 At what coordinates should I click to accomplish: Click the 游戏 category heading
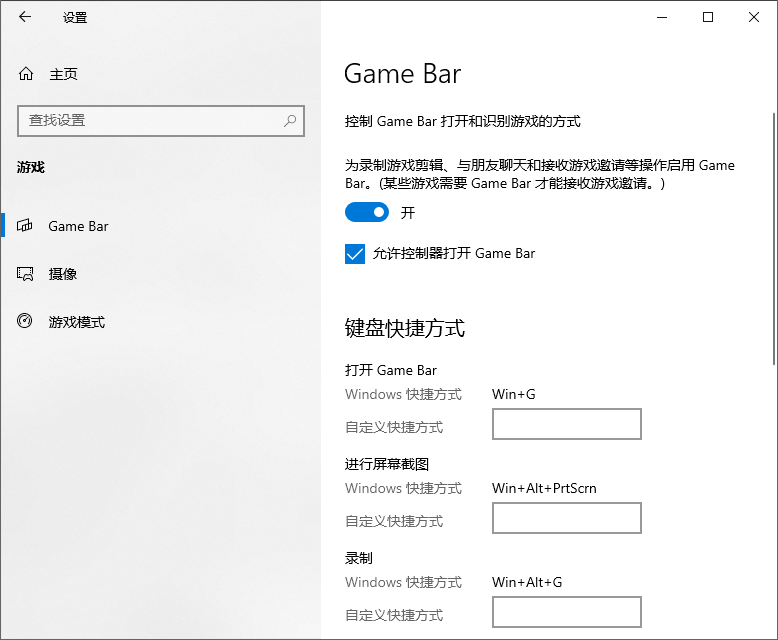pos(31,167)
